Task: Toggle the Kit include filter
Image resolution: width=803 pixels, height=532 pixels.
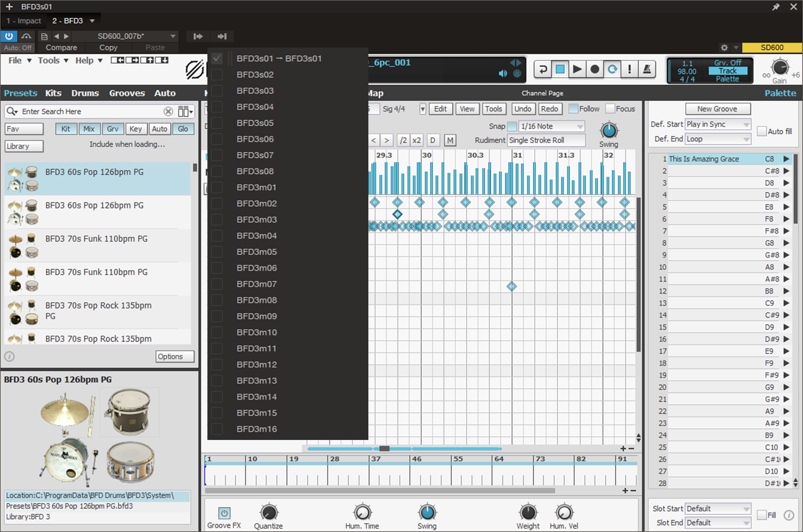Action: pyautogui.click(x=66, y=129)
